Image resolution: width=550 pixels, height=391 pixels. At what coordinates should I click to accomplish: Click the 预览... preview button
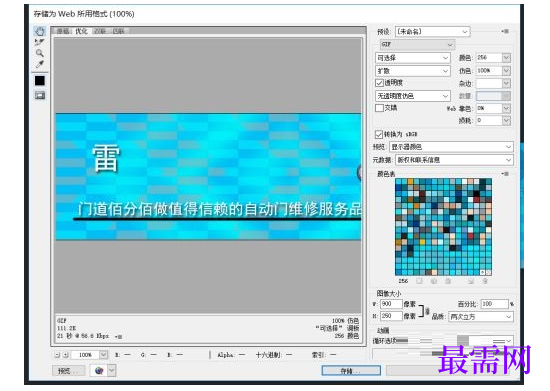point(68,371)
